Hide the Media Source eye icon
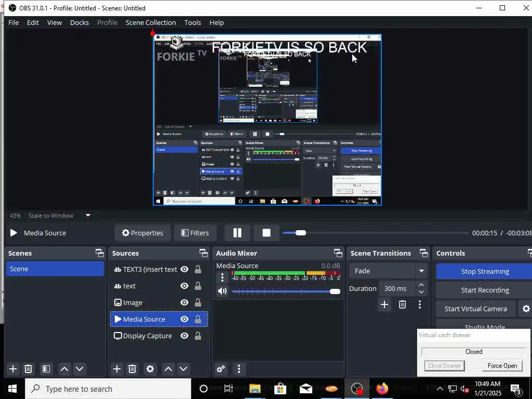Viewport: 532px width, 399px height. pos(184,319)
